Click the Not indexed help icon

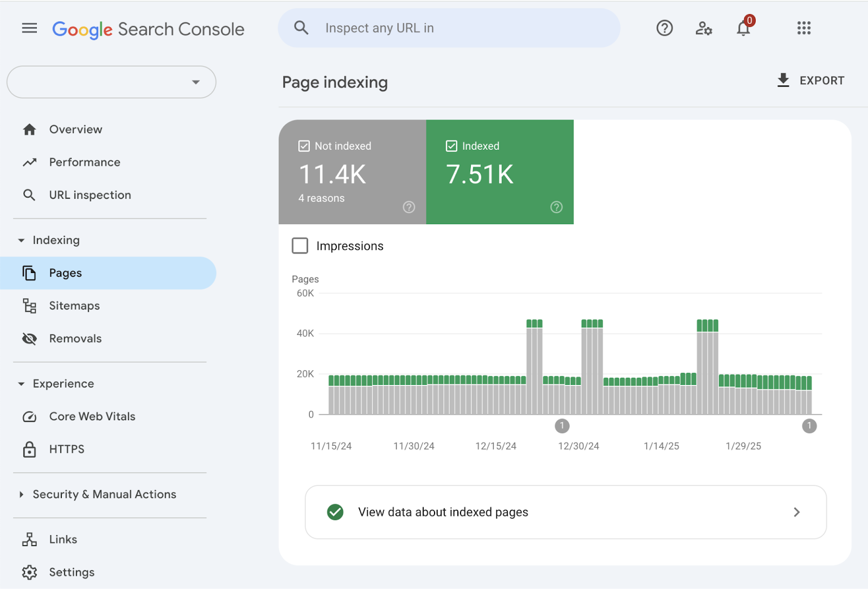click(x=409, y=207)
